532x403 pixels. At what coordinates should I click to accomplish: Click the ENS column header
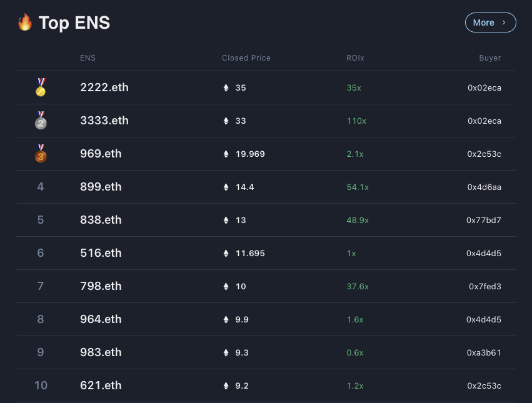click(88, 58)
